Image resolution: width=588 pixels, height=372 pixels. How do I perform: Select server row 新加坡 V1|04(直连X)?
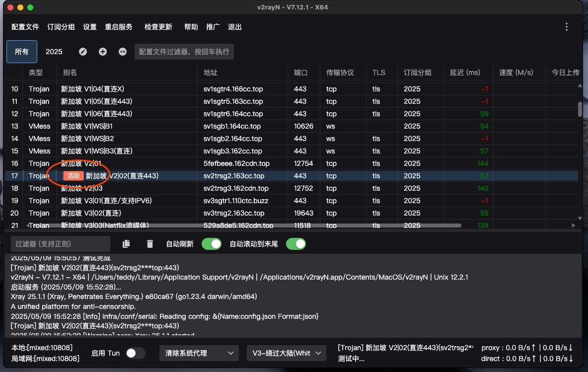pyautogui.click(x=291, y=89)
